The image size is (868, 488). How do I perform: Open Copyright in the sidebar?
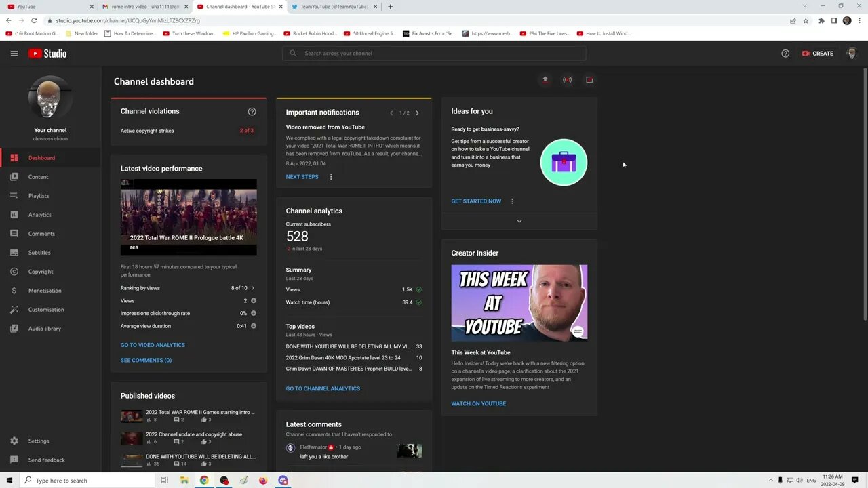point(51,272)
